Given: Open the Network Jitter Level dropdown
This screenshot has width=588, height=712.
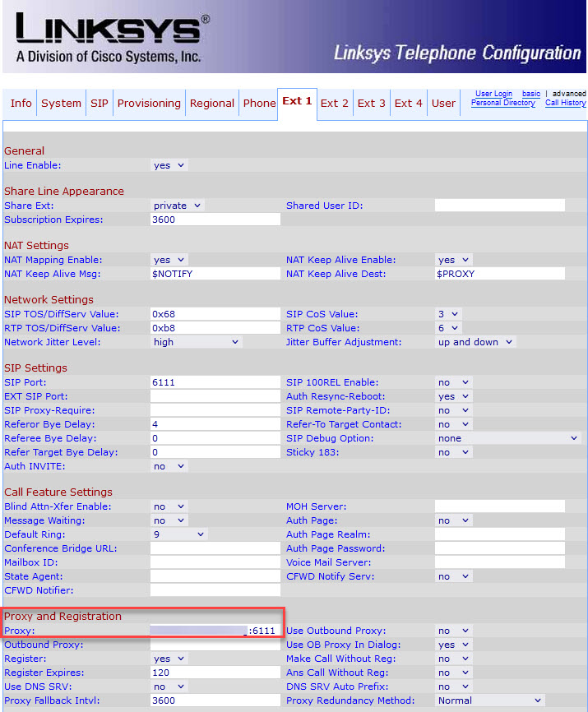Looking at the screenshot, I should click(197, 342).
